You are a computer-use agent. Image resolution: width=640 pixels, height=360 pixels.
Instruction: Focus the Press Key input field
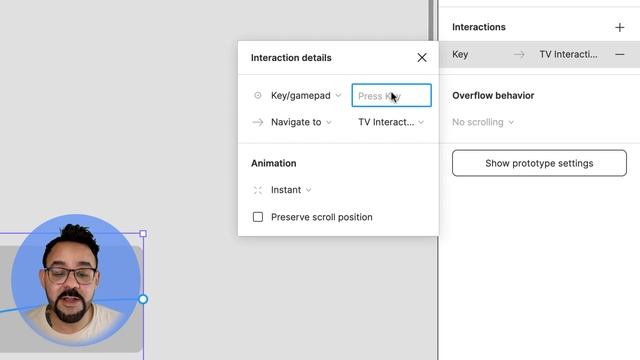pos(391,96)
